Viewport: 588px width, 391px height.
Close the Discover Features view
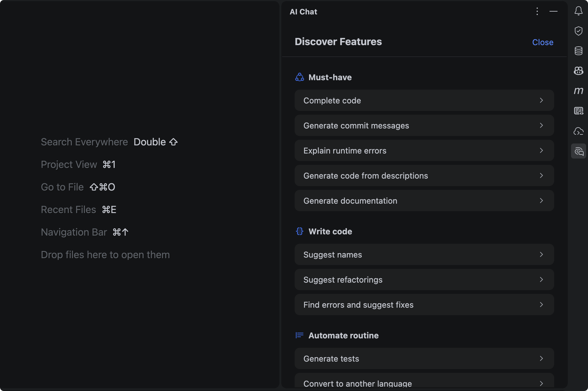(543, 42)
